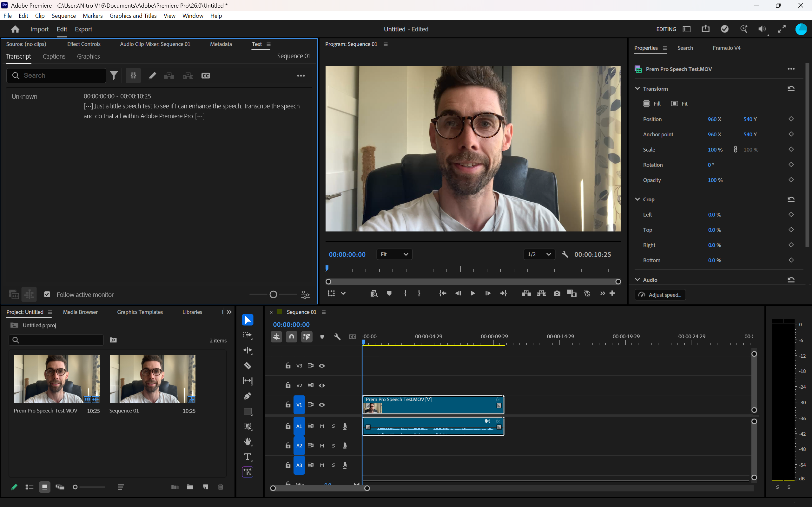
Task: Toggle V3 track output eye
Action: (322, 366)
